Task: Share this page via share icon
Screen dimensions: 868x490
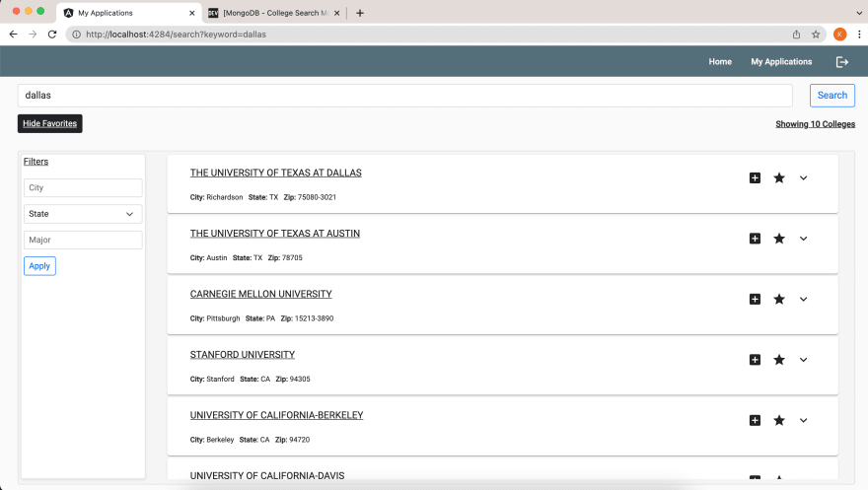Action: tap(796, 35)
